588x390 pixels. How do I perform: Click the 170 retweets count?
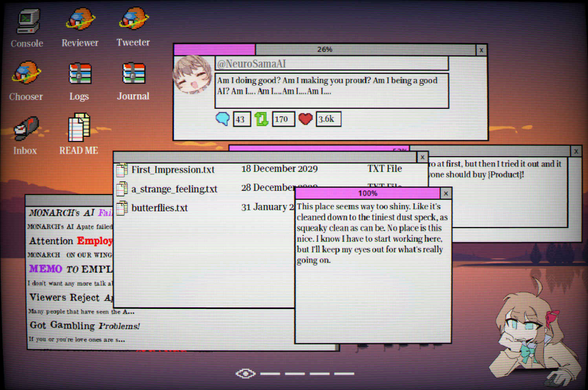tap(283, 119)
